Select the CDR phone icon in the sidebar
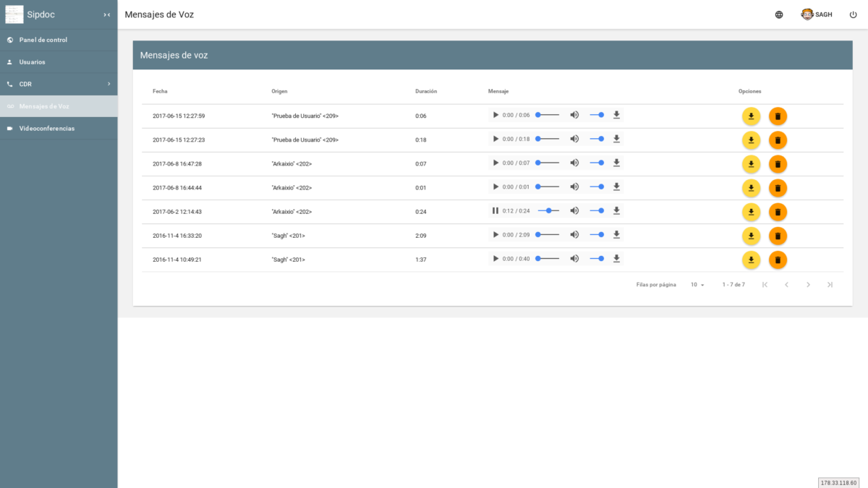This screenshot has height=488, width=868. [10, 84]
